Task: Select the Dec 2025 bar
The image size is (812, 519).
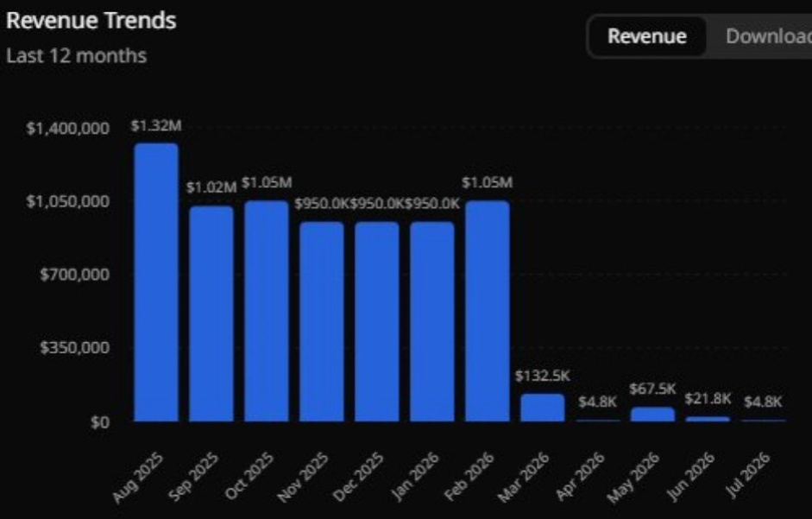Action: pyautogui.click(x=377, y=321)
